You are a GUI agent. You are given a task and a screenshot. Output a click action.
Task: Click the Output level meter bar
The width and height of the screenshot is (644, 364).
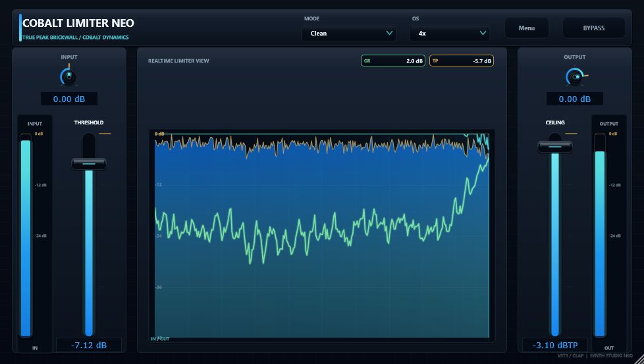(x=600, y=235)
